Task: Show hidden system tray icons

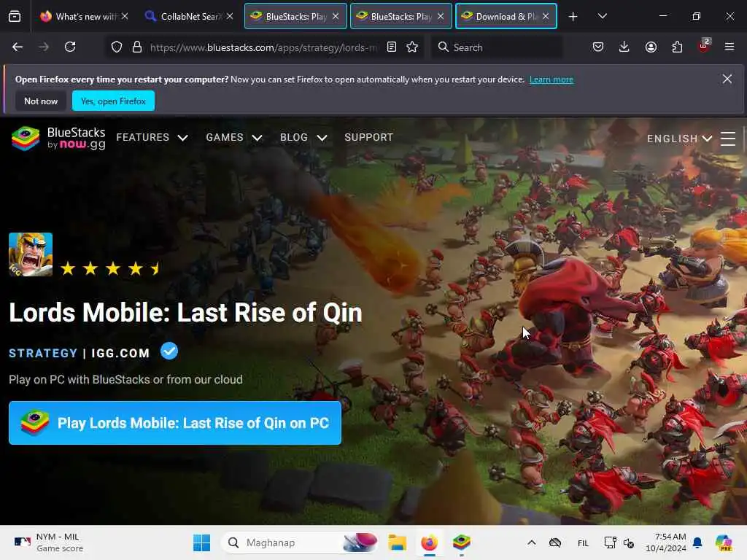Action: pos(532,542)
